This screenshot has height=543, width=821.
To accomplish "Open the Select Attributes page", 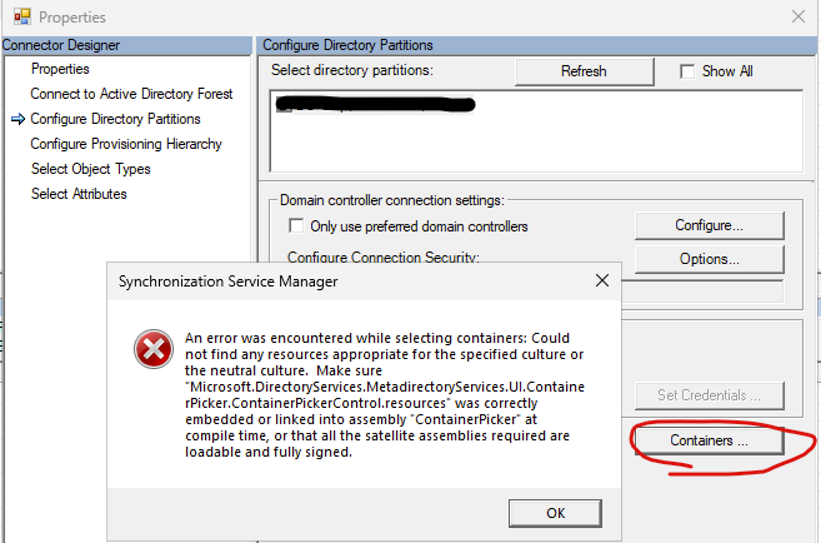I will click(79, 194).
